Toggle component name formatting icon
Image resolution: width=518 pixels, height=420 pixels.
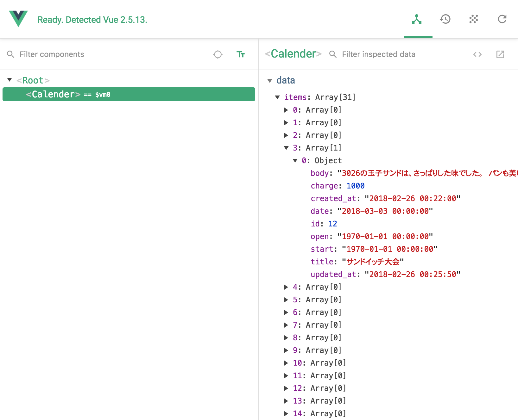point(241,54)
